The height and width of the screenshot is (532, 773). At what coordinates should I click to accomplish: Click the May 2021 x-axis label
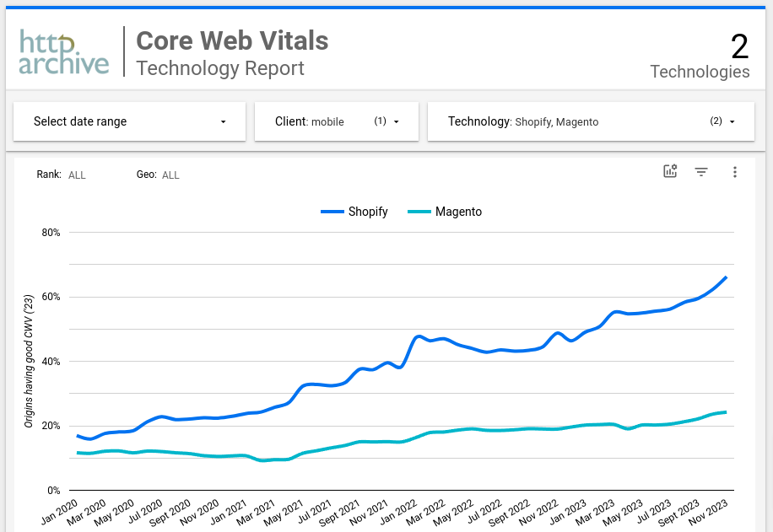coord(284,512)
